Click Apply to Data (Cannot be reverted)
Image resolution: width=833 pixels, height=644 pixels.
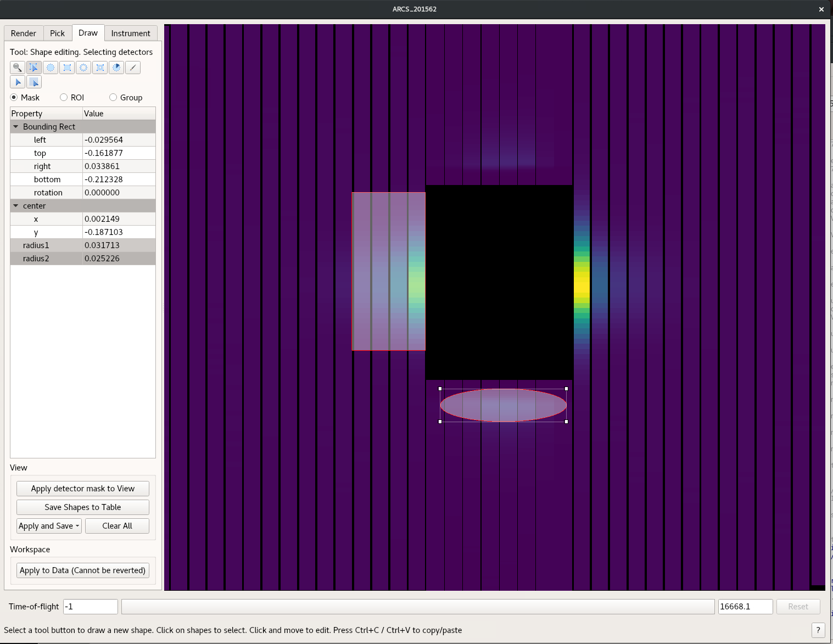[83, 570]
